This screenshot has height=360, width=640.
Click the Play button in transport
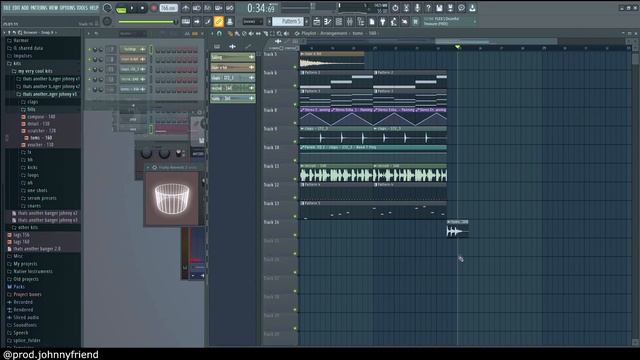tap(132, 8)
